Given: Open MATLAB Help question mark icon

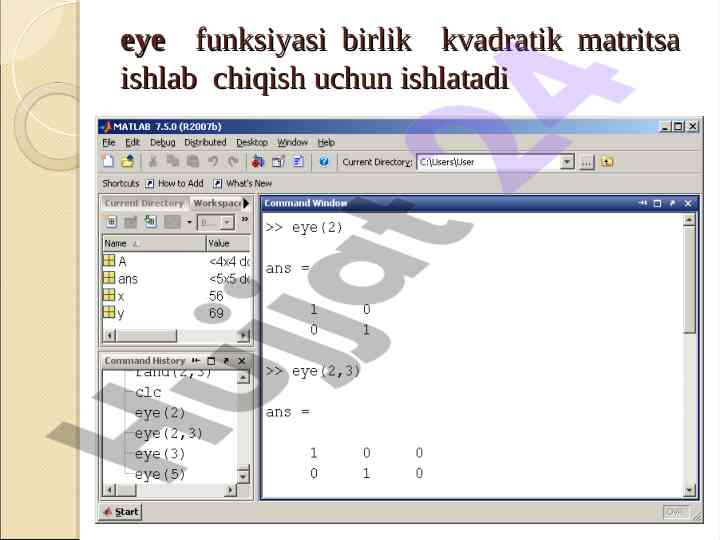Looking at the screenshot, I should (x=324, y=162).
